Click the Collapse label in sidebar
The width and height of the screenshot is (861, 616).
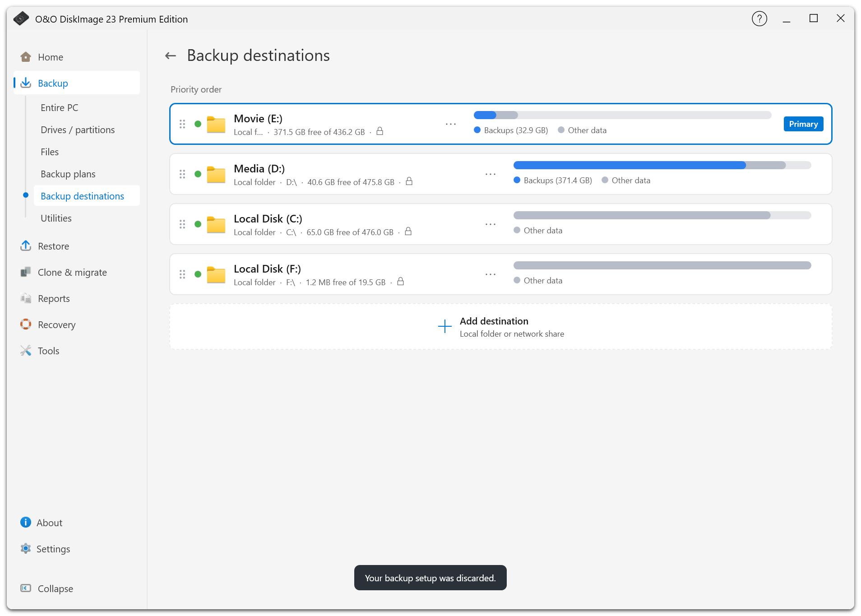56,589
